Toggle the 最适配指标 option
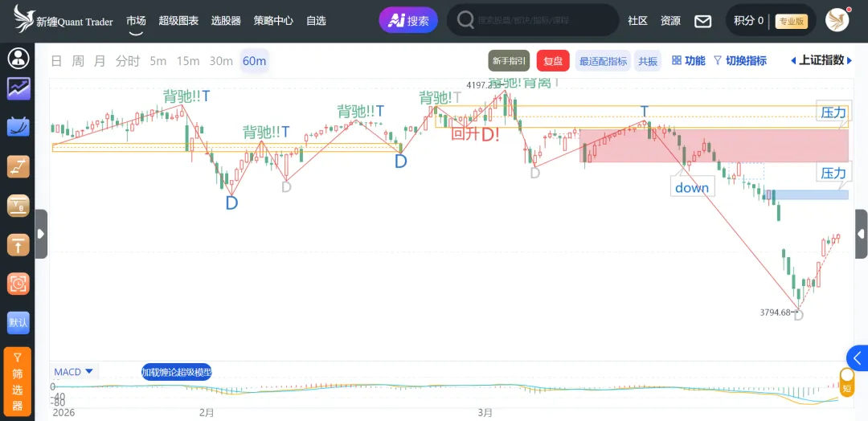Screen dimensions: 868x421 click(x=603, y=61)
